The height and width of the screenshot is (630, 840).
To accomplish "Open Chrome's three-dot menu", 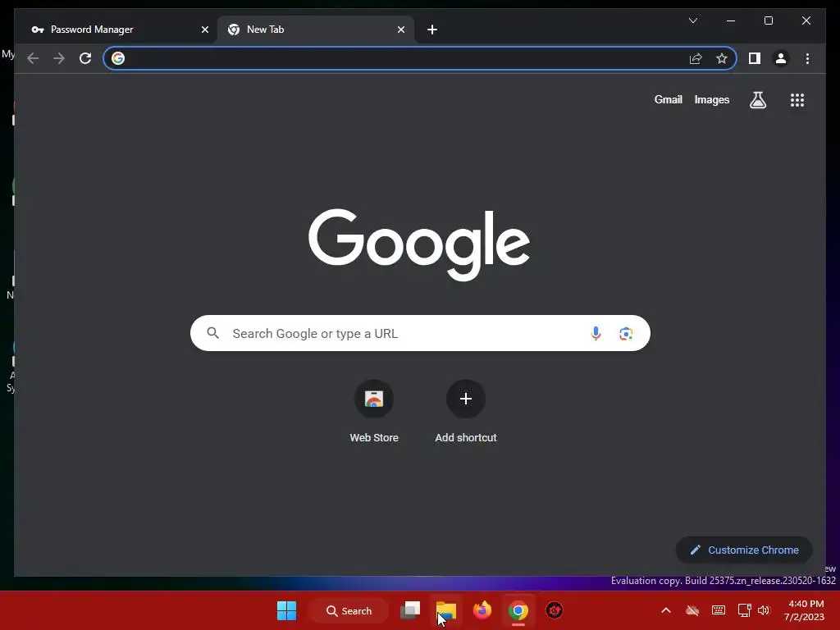I will [807, 58].
